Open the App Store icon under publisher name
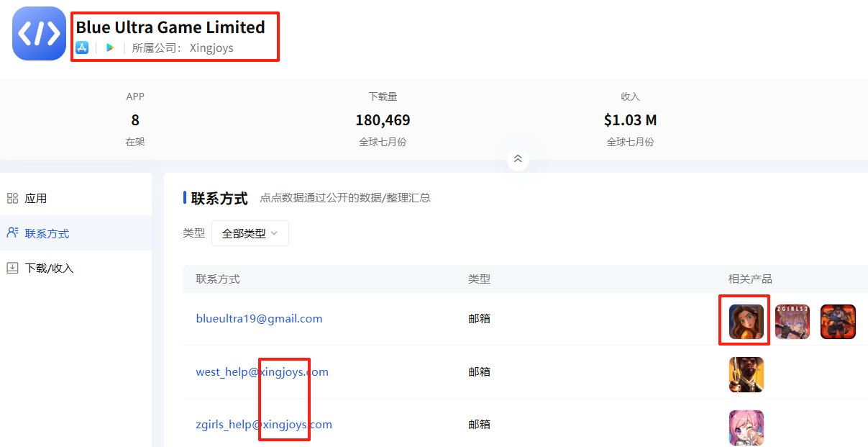Screen dimensions: 868x447 pyautogui.click(x=82, y=48)
